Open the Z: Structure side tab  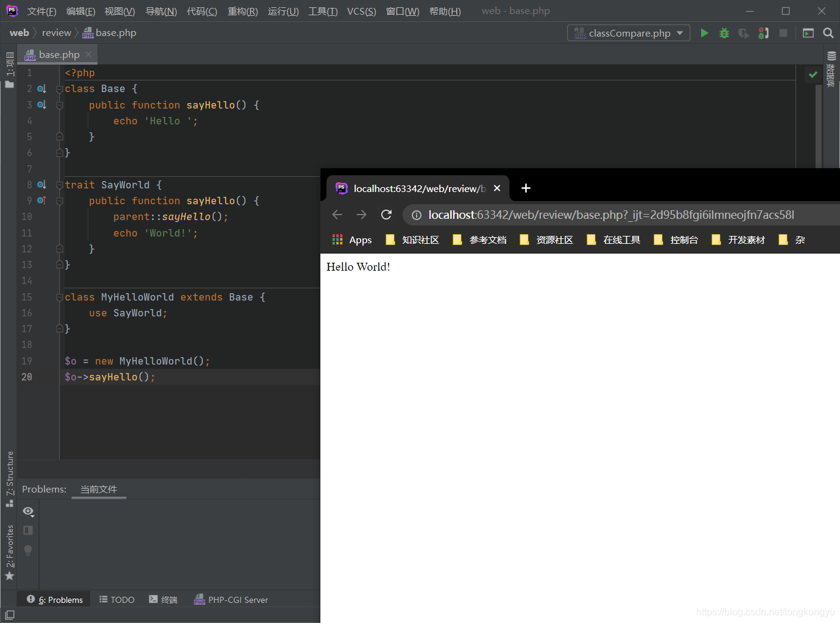click(9, 479)
